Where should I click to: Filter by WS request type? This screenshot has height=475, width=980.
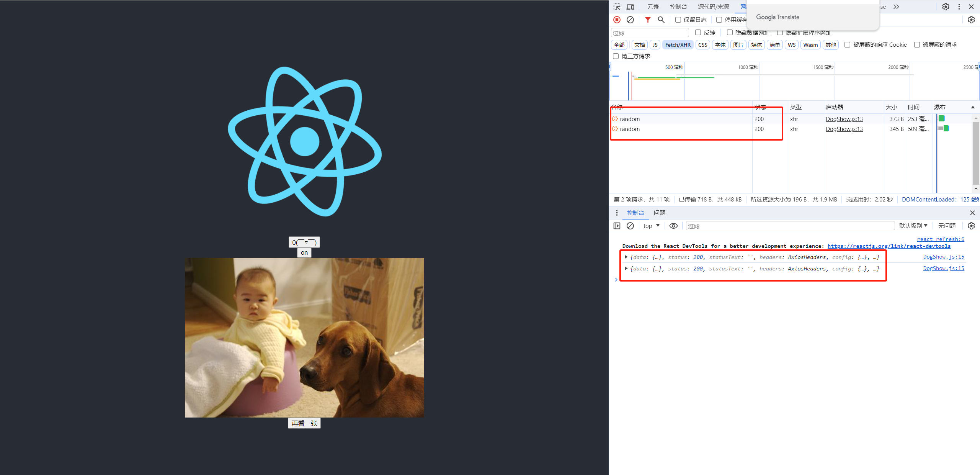point(792,45)
